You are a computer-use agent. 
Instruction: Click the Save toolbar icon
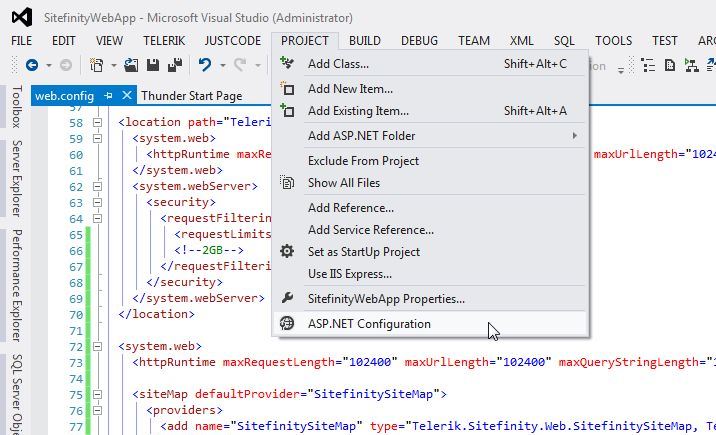click(154, 65)
